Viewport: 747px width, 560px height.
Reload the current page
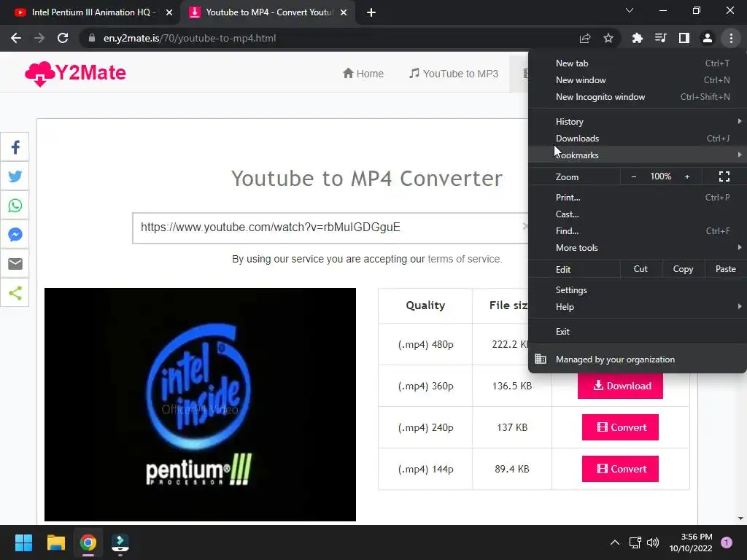[63, 38]
